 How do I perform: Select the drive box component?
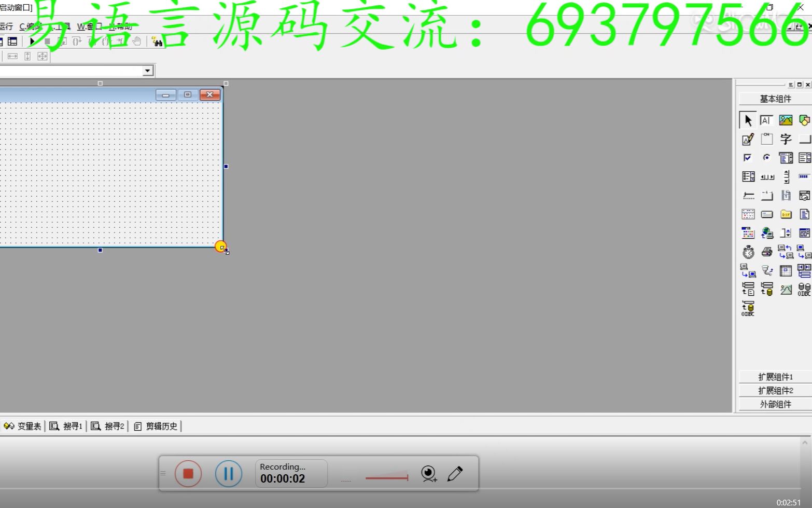coord(766,214)
